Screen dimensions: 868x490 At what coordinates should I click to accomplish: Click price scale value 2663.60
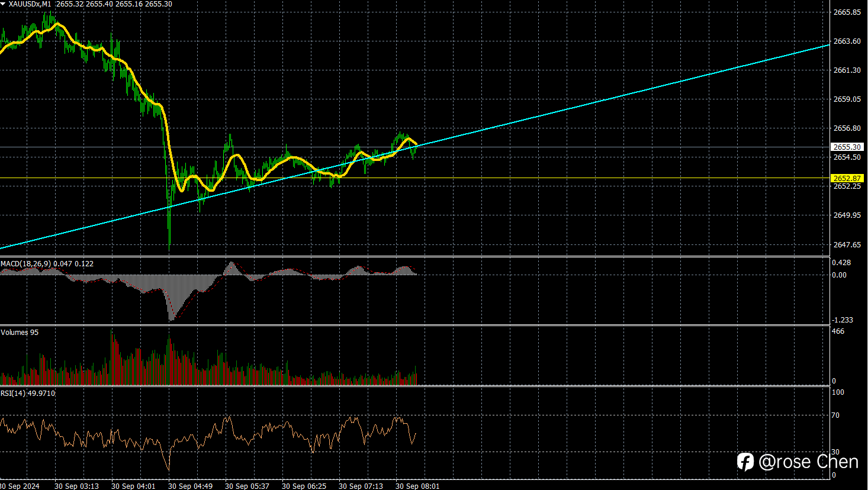click(847, 41)
